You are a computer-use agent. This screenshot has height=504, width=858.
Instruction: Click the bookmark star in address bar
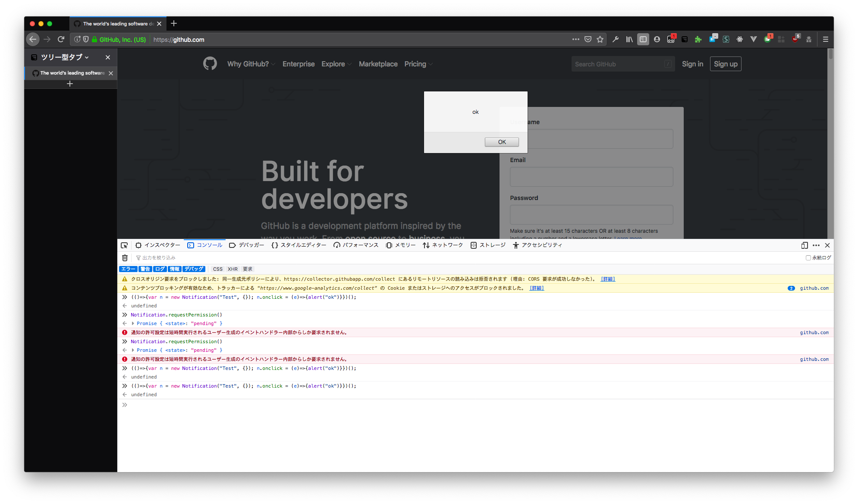point(600,39)
